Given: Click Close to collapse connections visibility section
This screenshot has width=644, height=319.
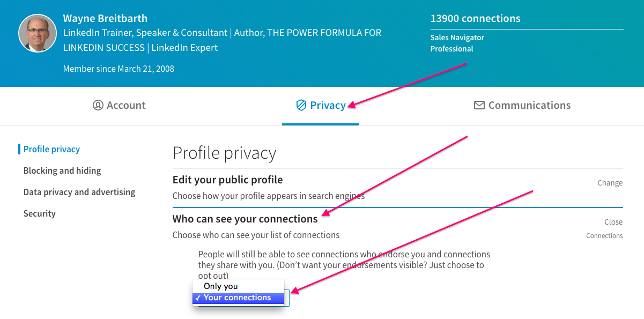Looking at the screenshot, I should (x=613, y=222).
